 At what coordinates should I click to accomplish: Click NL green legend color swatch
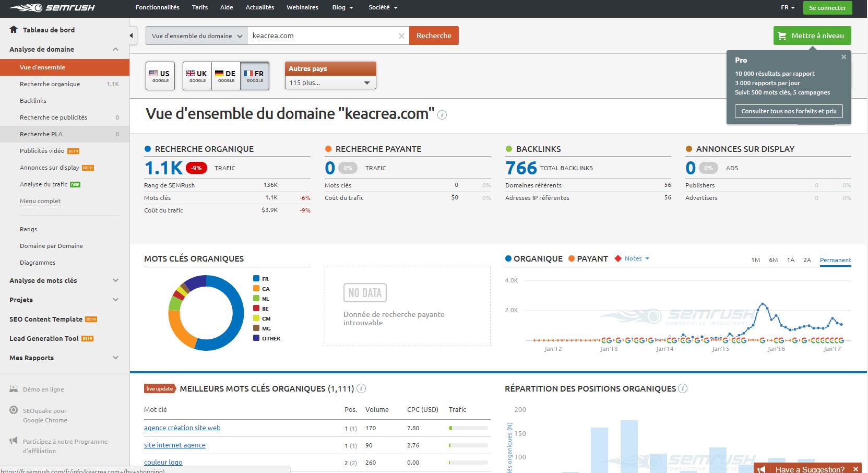[256, 299]
